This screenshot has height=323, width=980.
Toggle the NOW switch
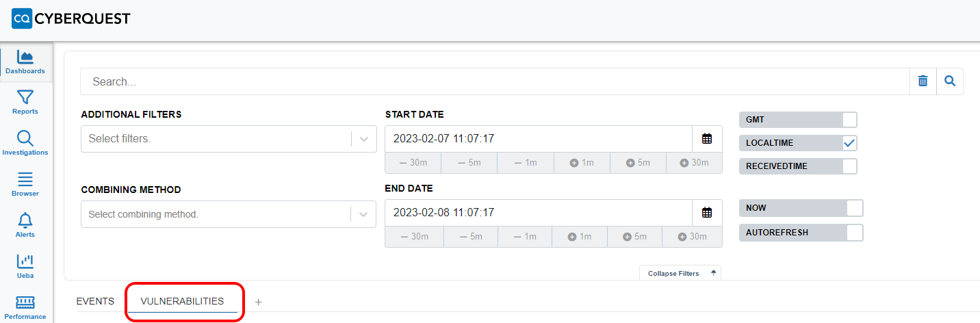tap(855, 208)
